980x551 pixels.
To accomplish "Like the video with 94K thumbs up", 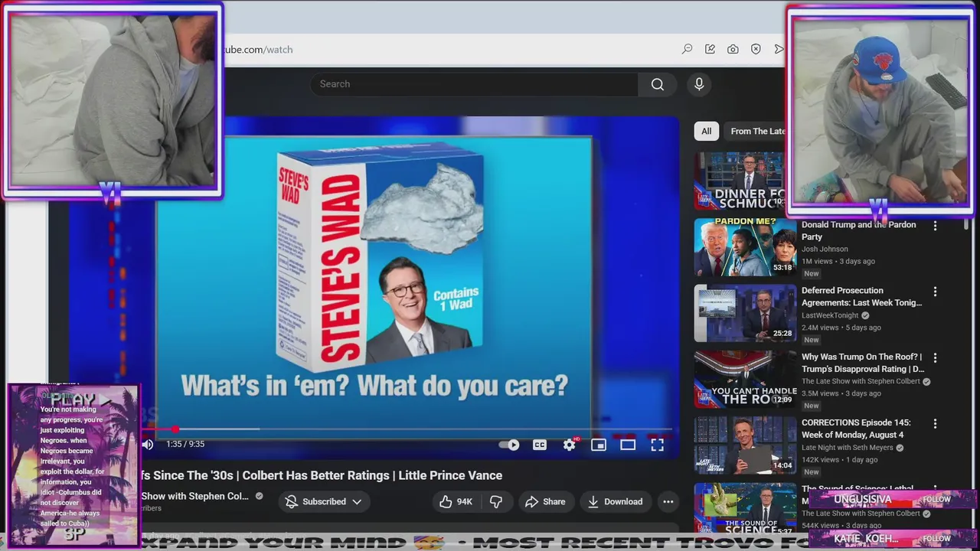I will pos(456,502).
